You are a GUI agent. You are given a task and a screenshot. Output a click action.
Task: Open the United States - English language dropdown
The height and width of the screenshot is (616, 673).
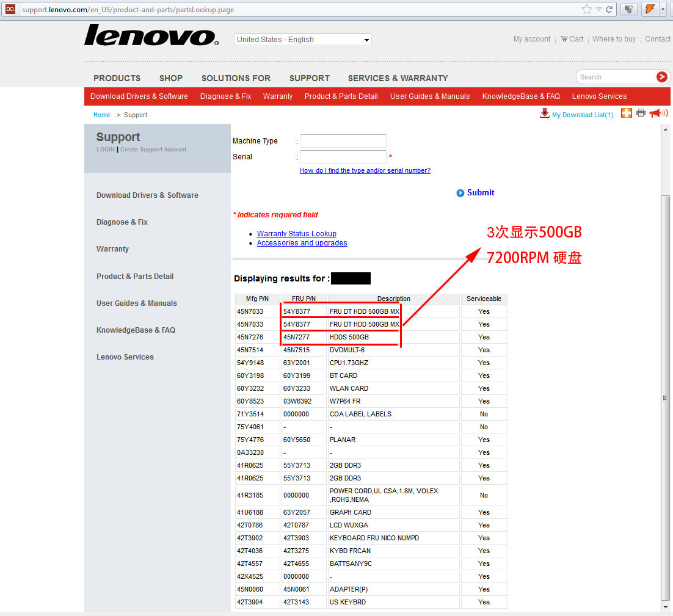[303, 40]
